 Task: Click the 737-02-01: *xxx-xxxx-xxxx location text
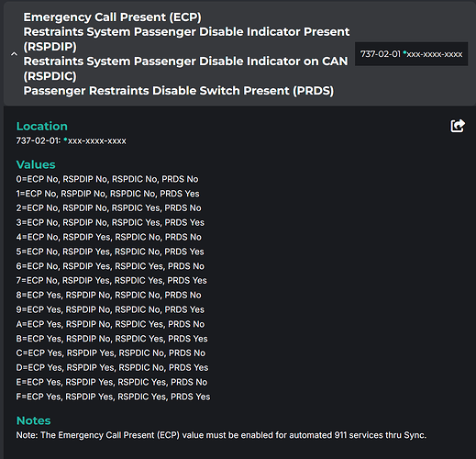pyautogui.click(x=71, y=140)
